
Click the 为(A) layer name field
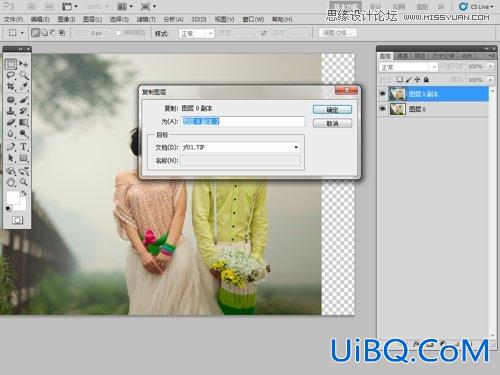[x=243, y=121]
